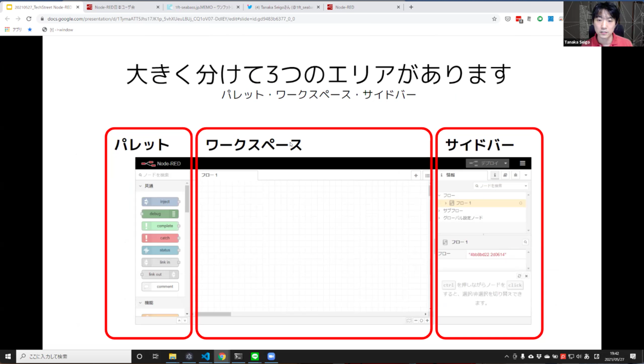Click the デプロイ deploy button
644x364 pixels.
tap(484, 164)
